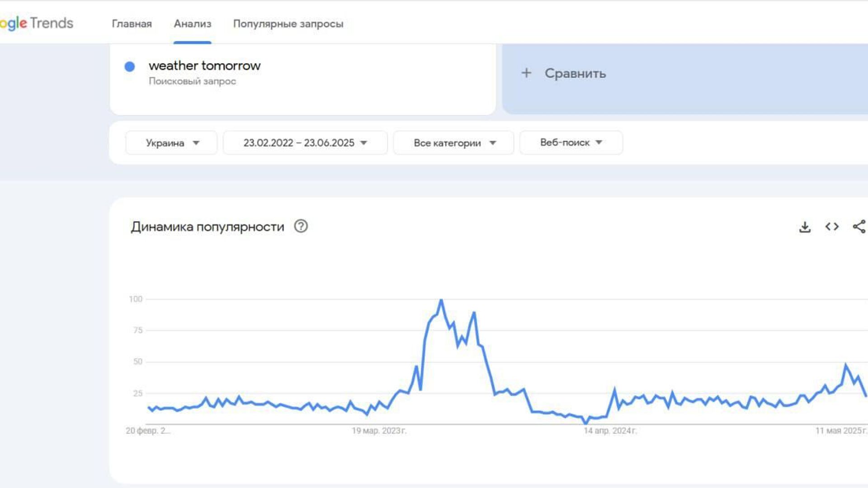
Task: Open the date range 23.02.2022 – 23.06.2025 dropdown
Action: 305,143
